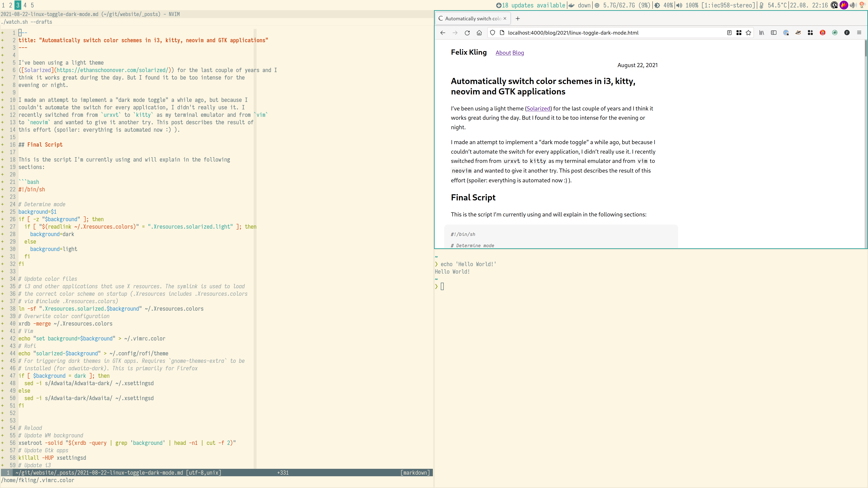Image resolution: width=868 pixels, height=488 pixels.
Task: Click the kitty terminal prompt cursor
Action: [x=442, y=287]
